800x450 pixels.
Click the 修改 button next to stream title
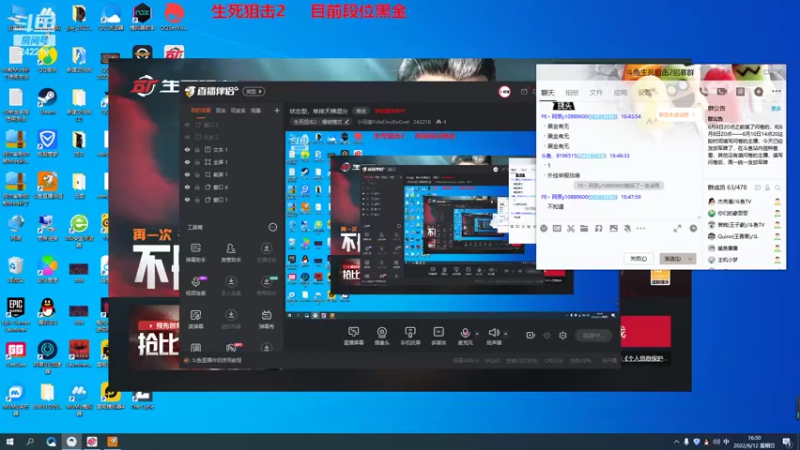361,111
